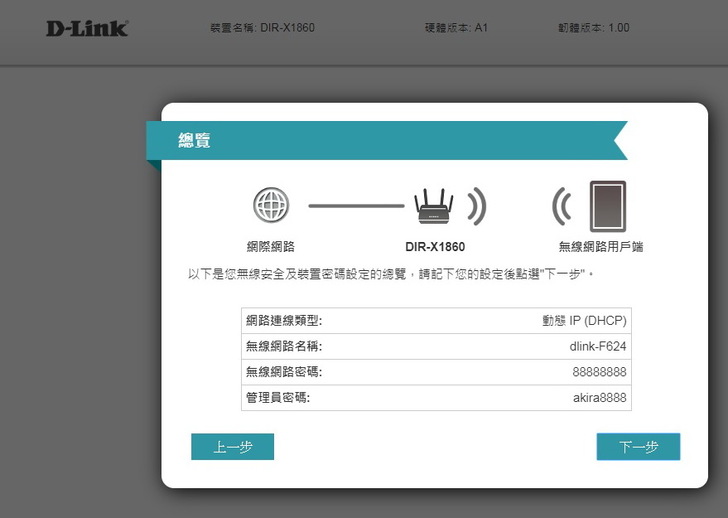Click the 動態 IP (DHCP) value
Screen dimensions: 728x518
coord(585,321)
